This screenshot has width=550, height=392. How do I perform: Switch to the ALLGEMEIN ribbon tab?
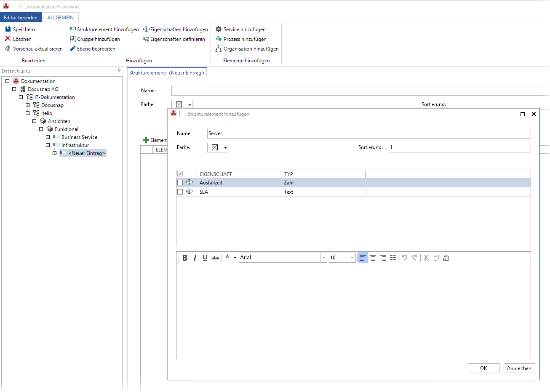pyautogui.click(x=60, y=17)
